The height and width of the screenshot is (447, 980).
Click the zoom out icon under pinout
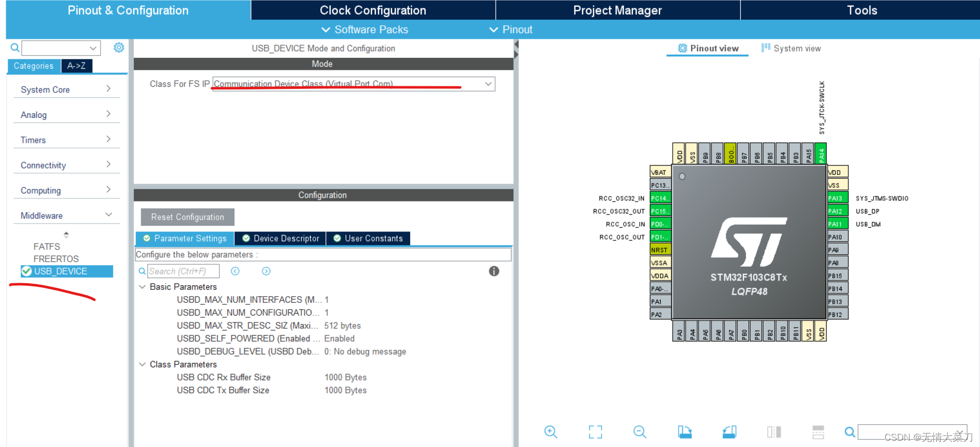click(x=640, y=432)
